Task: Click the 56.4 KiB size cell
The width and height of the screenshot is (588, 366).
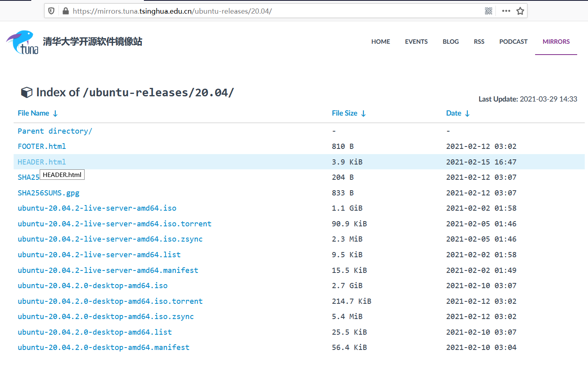Action: coord(349,348)
